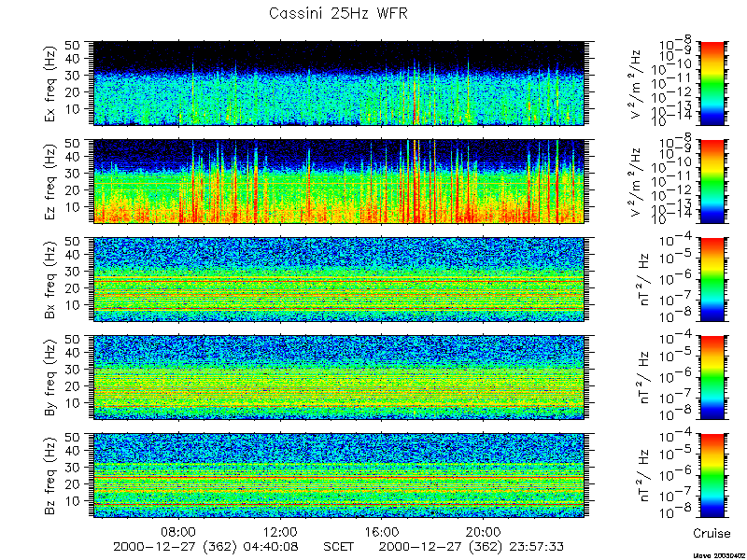Click the By panel color bar
This screenshot has height=560, width=747.
(712, 378)
